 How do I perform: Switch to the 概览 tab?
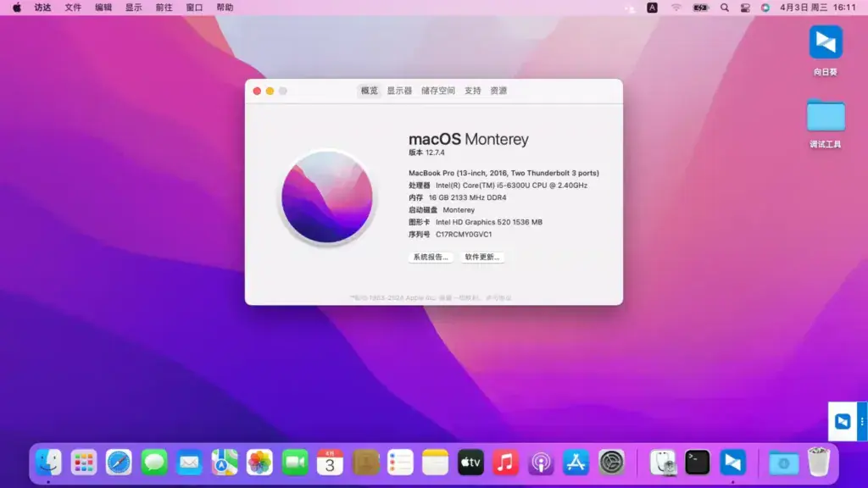click(x=370, y=91)
